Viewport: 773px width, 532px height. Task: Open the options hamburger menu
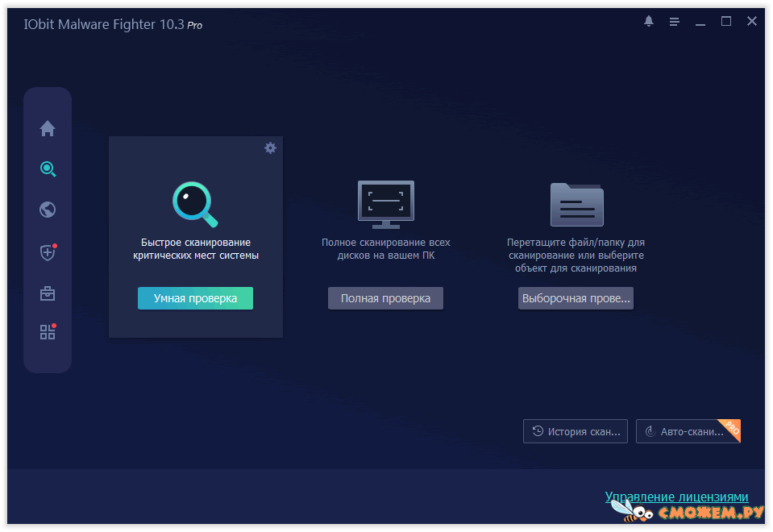point(675,22)
